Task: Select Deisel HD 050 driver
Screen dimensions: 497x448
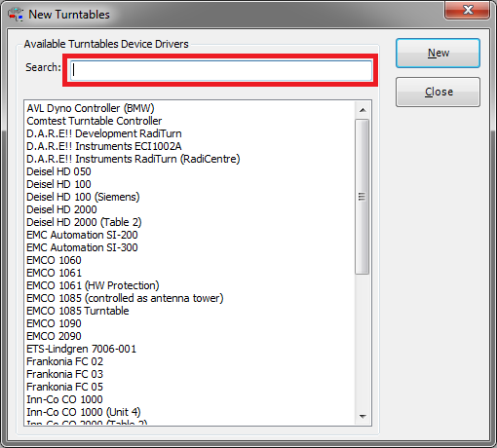Action: click(58, 171)
